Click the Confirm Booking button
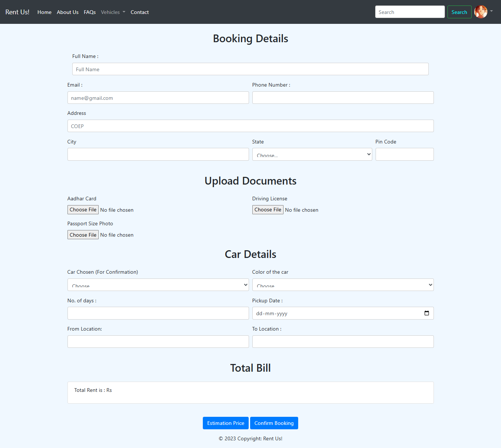The height and width of the screenshot is (448, 501). (274, 423)
